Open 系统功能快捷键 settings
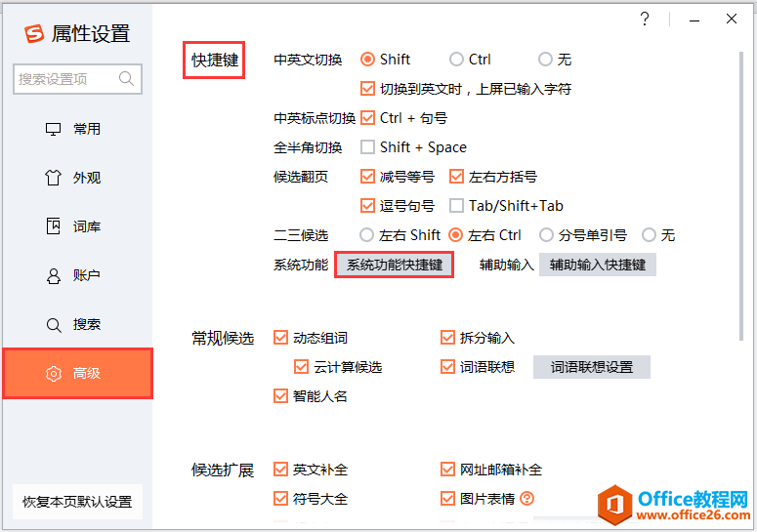The image size is (757, 532). [x=394, y=265]
